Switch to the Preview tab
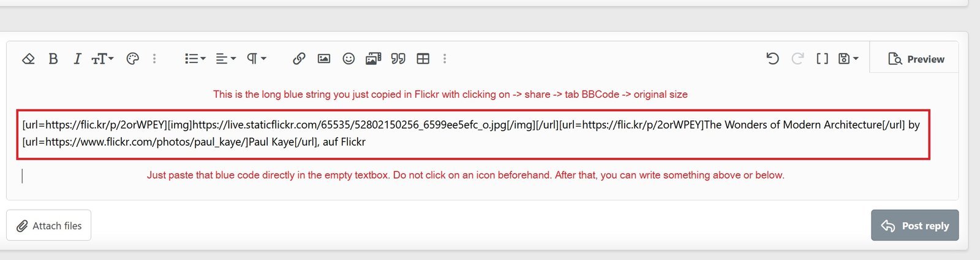The image size is (980, 260). pyautogui.click(x=916, y=59)
